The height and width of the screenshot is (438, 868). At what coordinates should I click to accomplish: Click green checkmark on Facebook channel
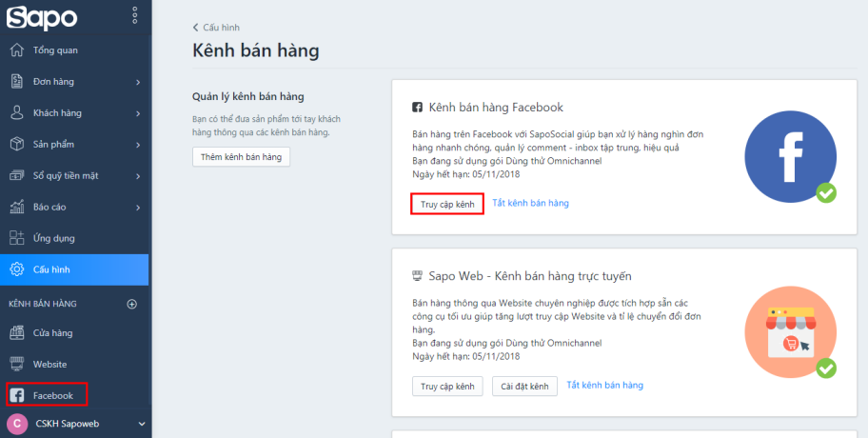tap(826, 193)
